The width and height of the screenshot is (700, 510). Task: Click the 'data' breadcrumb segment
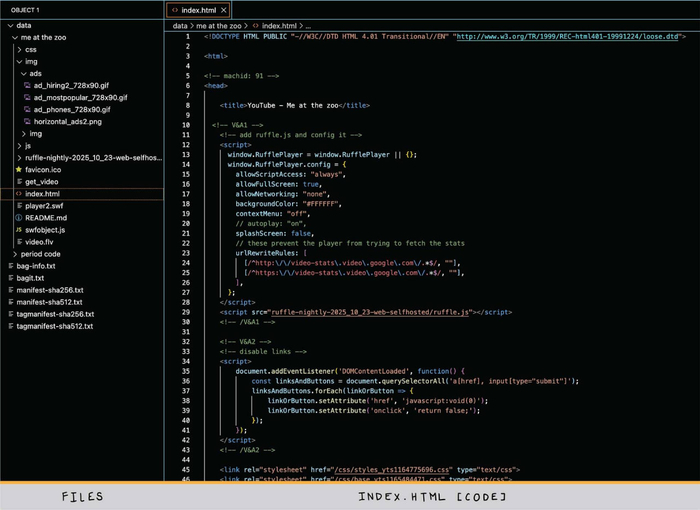(180, 26)
